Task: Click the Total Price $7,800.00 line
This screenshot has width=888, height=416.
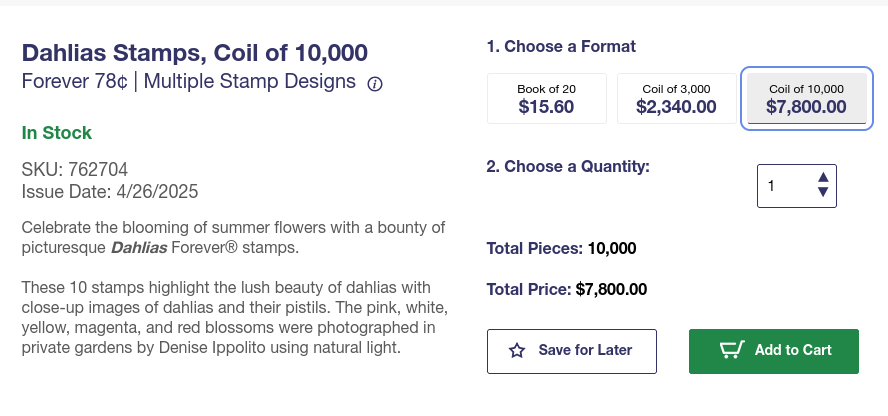Action: coord(566,290)
